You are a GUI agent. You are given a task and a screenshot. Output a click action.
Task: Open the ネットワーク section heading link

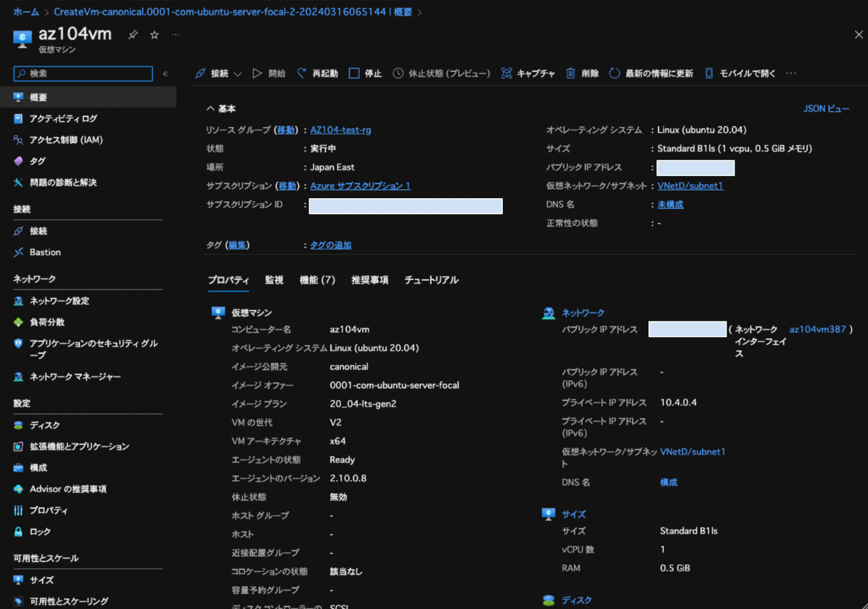pos(583,313)
